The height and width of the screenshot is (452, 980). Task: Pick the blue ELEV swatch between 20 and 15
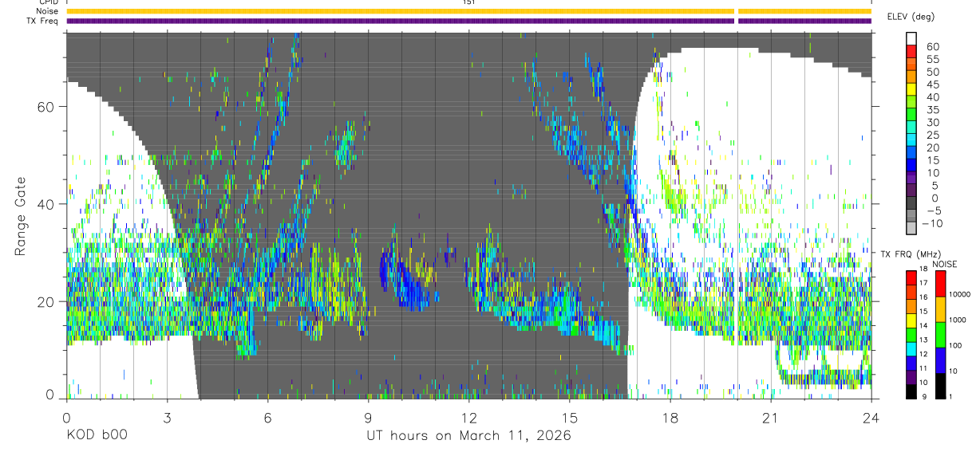click(911, 154)
